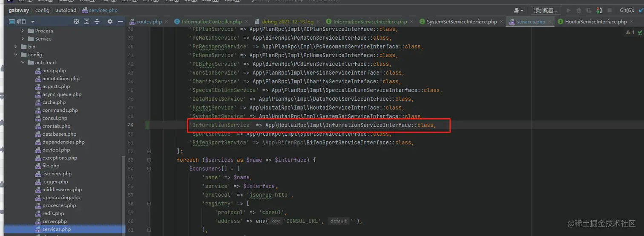Collapse the autoload folder

[x=23, y=62]
